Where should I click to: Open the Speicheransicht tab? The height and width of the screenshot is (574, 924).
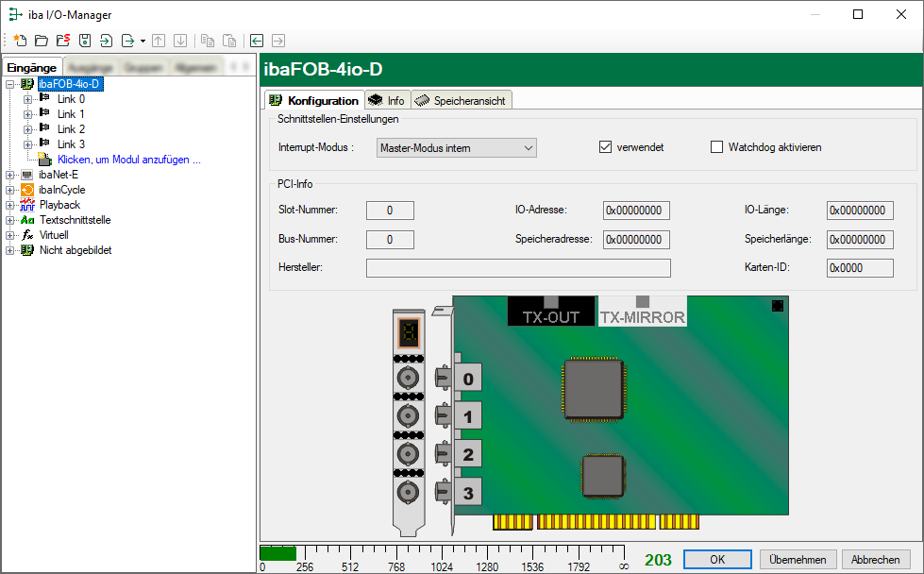pos(462,100)
